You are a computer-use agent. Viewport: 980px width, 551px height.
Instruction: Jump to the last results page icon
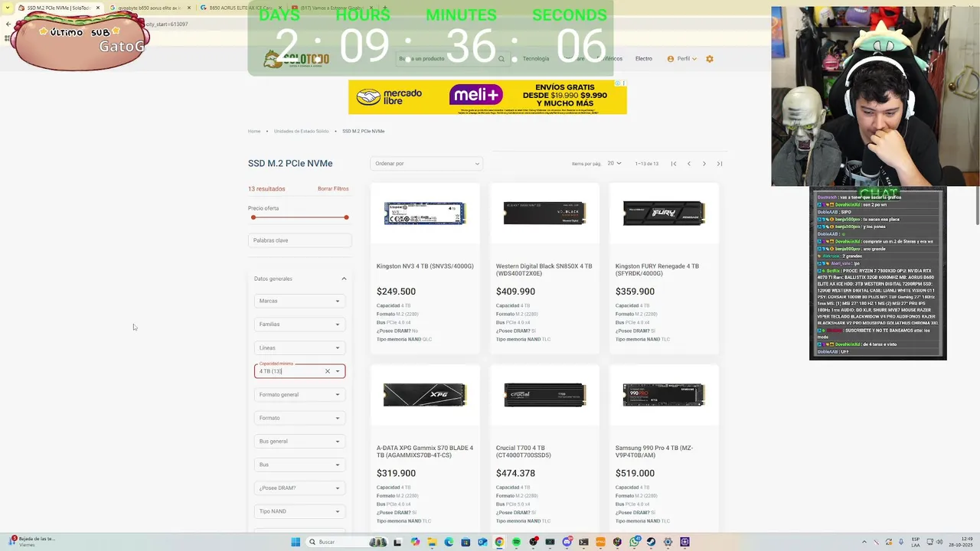(x=720, y=164)
